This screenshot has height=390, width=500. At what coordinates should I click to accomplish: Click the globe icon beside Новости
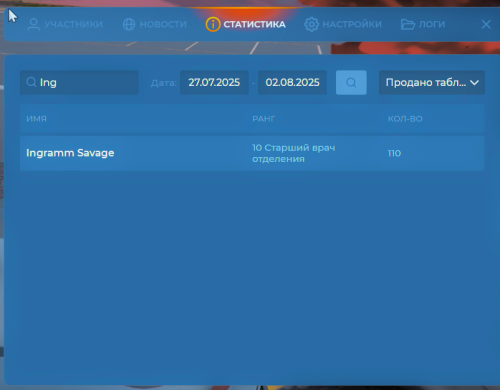click(129, 24)
